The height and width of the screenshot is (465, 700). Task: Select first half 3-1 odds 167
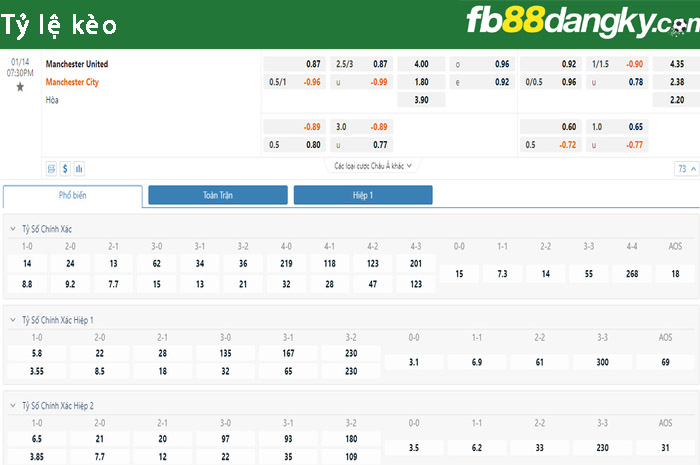click(x=288, y=353)
